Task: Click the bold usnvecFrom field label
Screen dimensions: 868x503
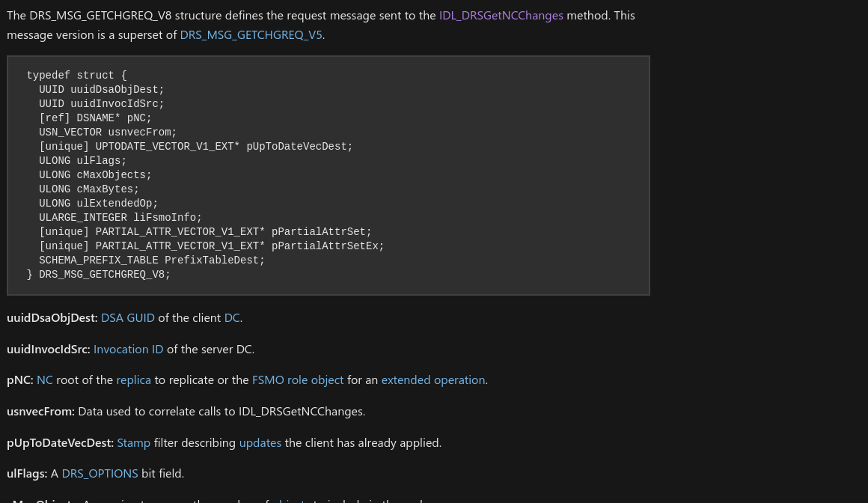Action: (x=40, y=412)
